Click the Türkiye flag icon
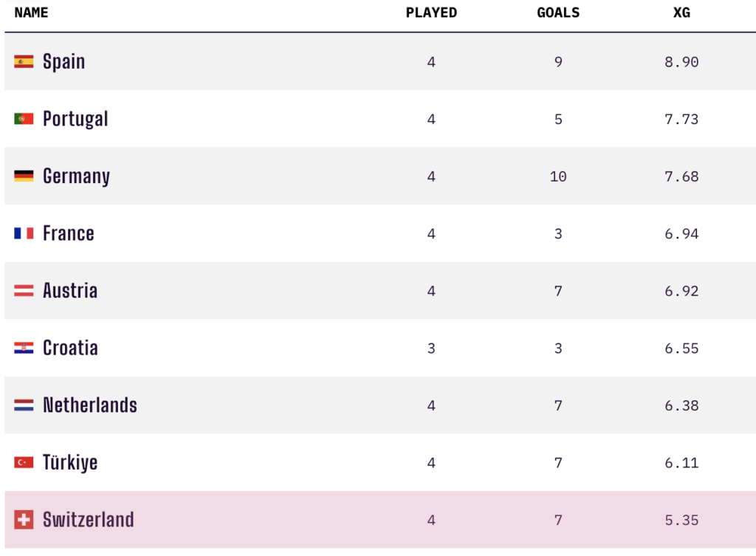The width and height of the screenshot is (756, 556). click(24, 462)
